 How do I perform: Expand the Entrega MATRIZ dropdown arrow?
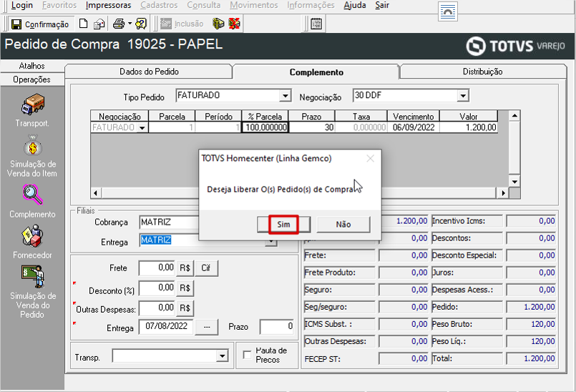[270, 241]
